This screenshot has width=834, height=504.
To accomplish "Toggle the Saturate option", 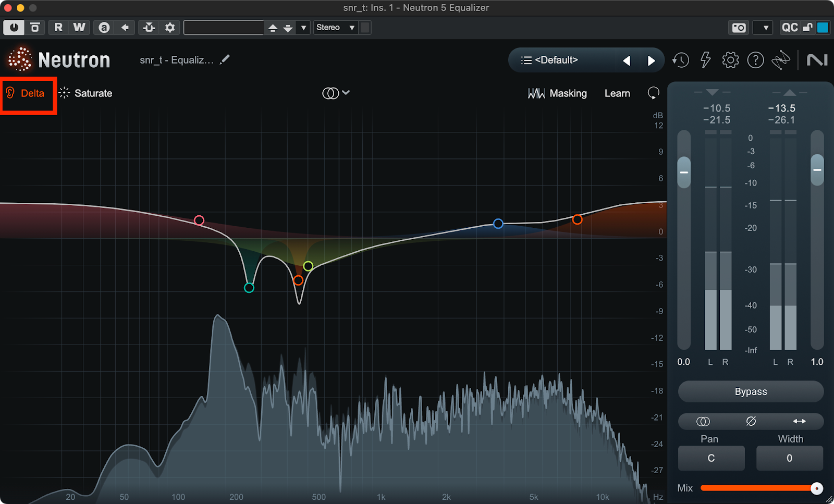I will 86,93.
